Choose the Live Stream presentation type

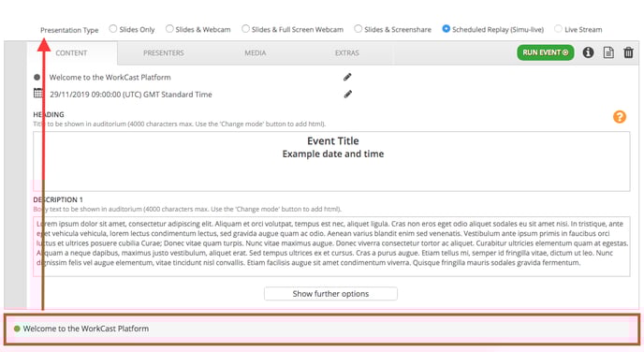(x=558, y=29)
